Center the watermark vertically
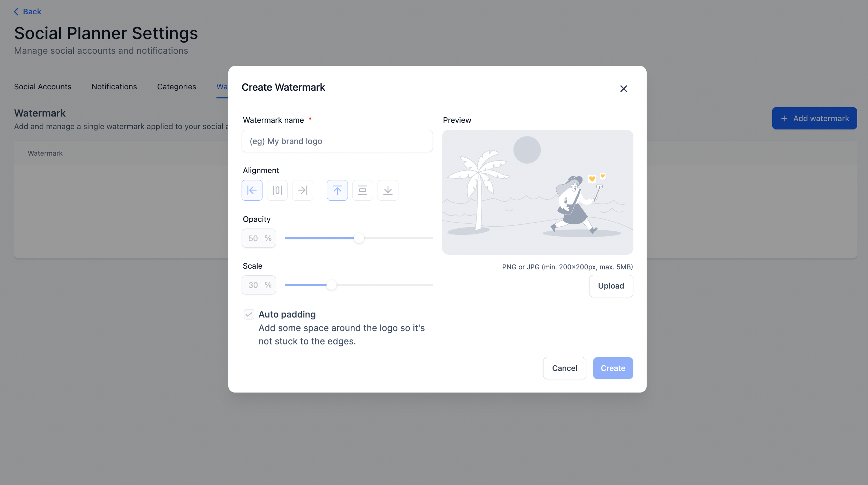Image resolution: width=868 pixels, height=485 pixels. (x=363, y=190)
